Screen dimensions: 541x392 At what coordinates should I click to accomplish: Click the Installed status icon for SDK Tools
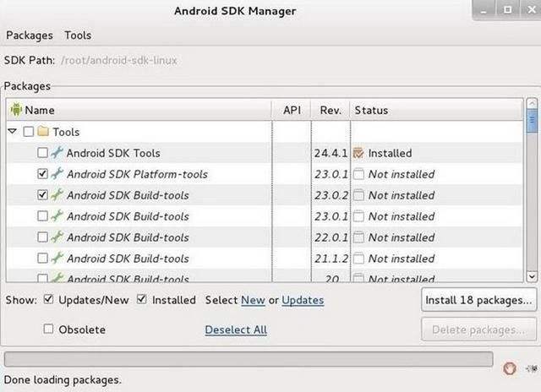(x=358, y=153)
